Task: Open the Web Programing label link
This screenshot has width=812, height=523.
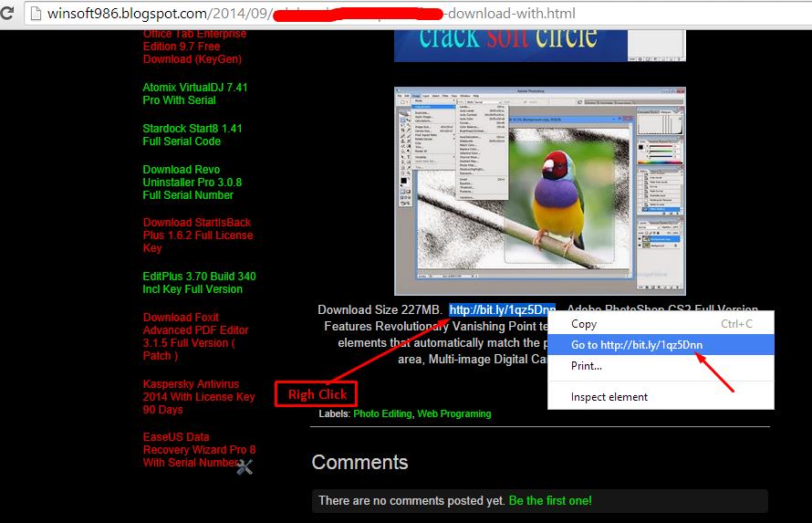Action: (454, 413)
